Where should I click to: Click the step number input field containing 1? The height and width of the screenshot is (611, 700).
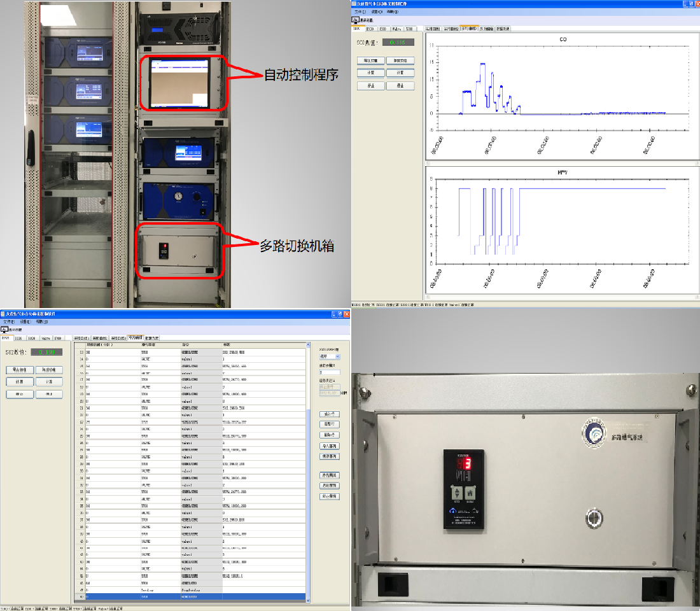330,372
